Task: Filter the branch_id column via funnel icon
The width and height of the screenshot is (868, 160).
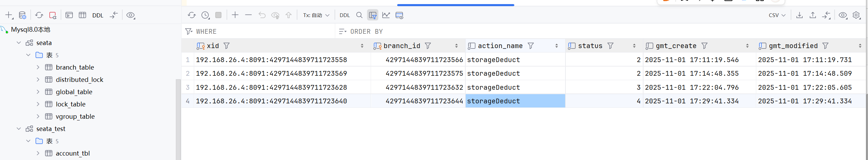Action: pos(428,46)
